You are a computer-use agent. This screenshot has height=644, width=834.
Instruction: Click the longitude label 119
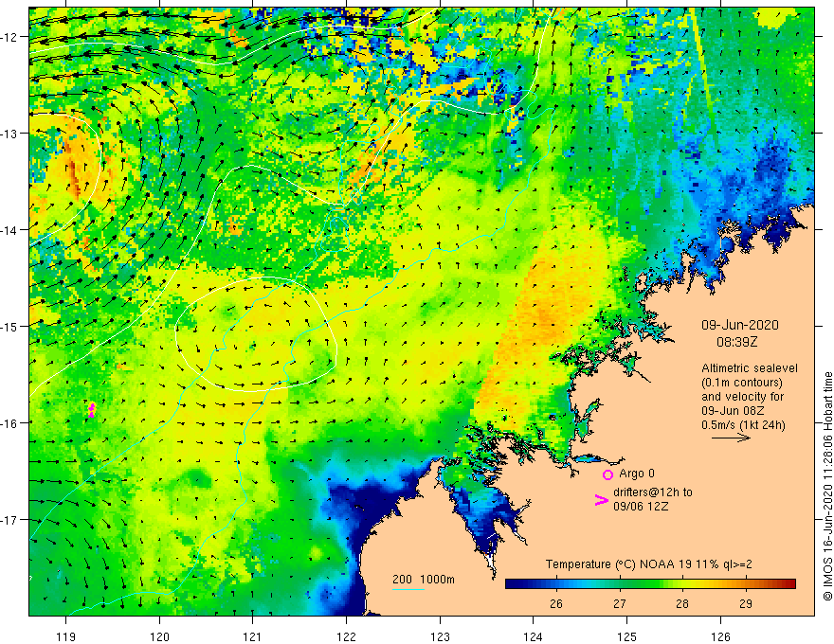pos(66,636)
